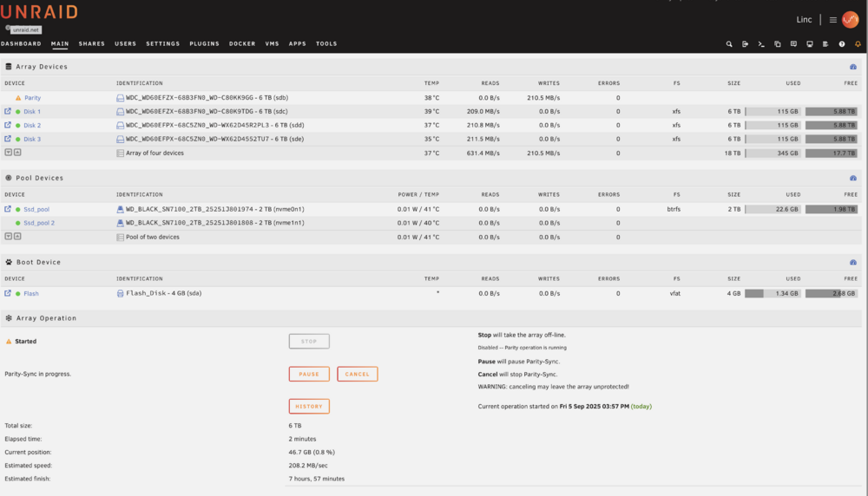Click the Boot Device section help icon

coord(853,263)
